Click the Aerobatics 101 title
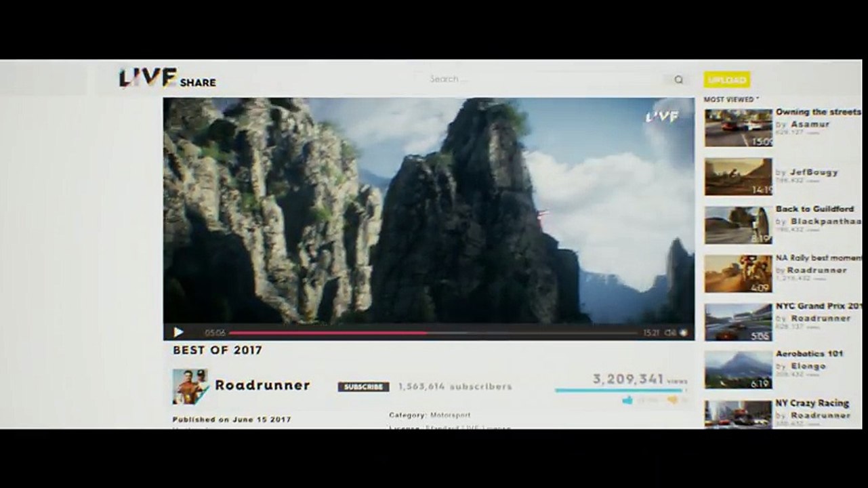The width and height of the screenshot is (868, 488). [809, 354]
